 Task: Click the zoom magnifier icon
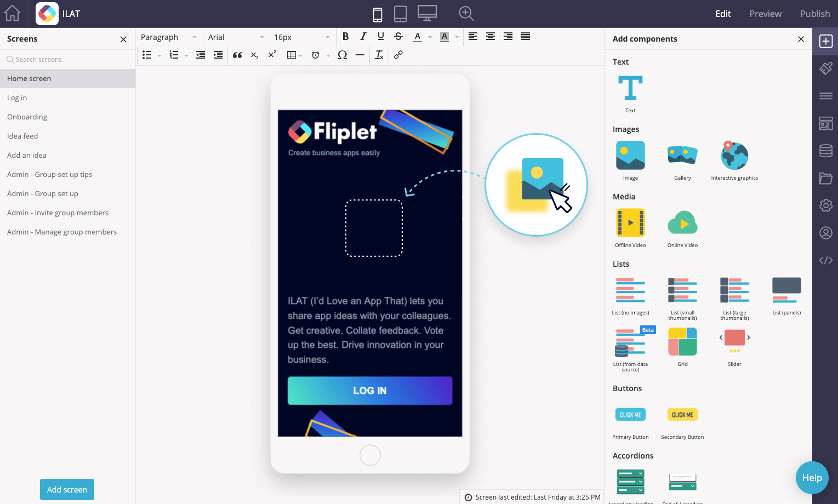coord(466,13)
